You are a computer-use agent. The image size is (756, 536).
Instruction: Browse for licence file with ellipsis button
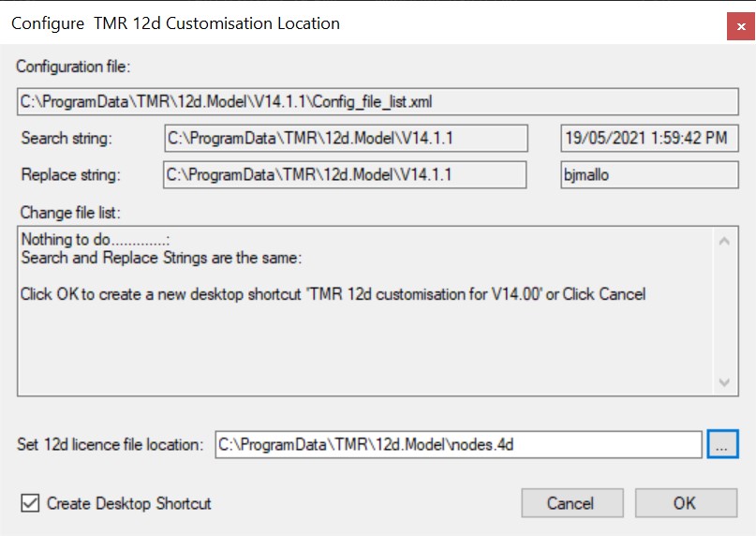tap(722, 444)
